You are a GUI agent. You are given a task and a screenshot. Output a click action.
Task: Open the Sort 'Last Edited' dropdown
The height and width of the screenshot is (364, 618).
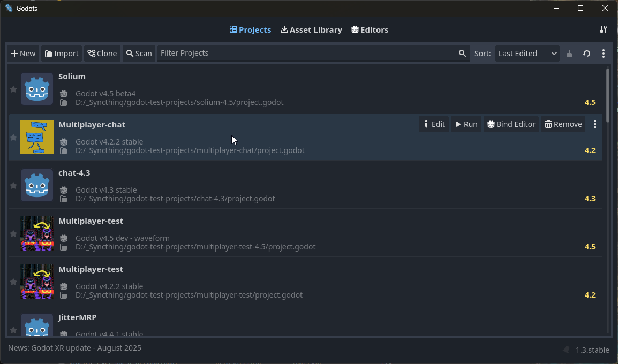527,54
